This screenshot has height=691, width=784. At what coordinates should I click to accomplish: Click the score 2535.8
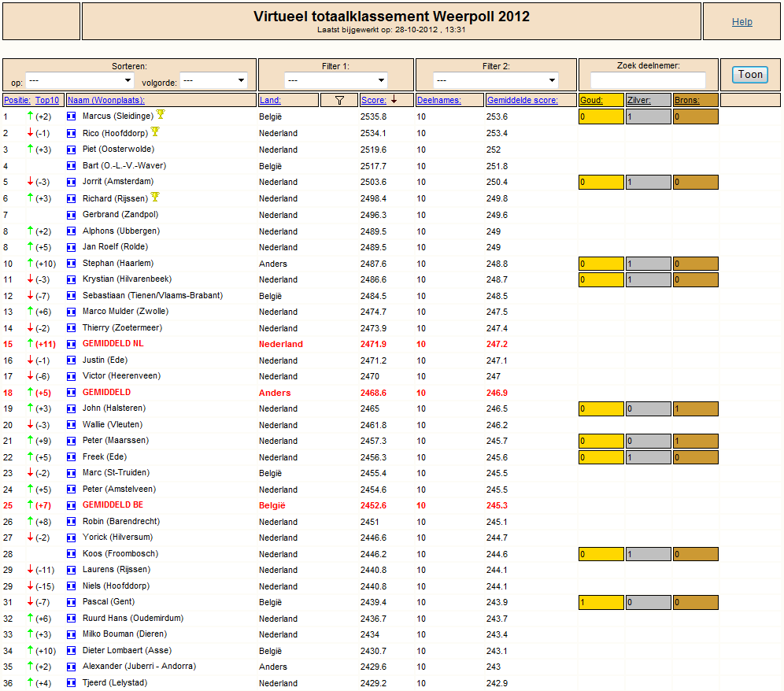(x=373, y=116)
